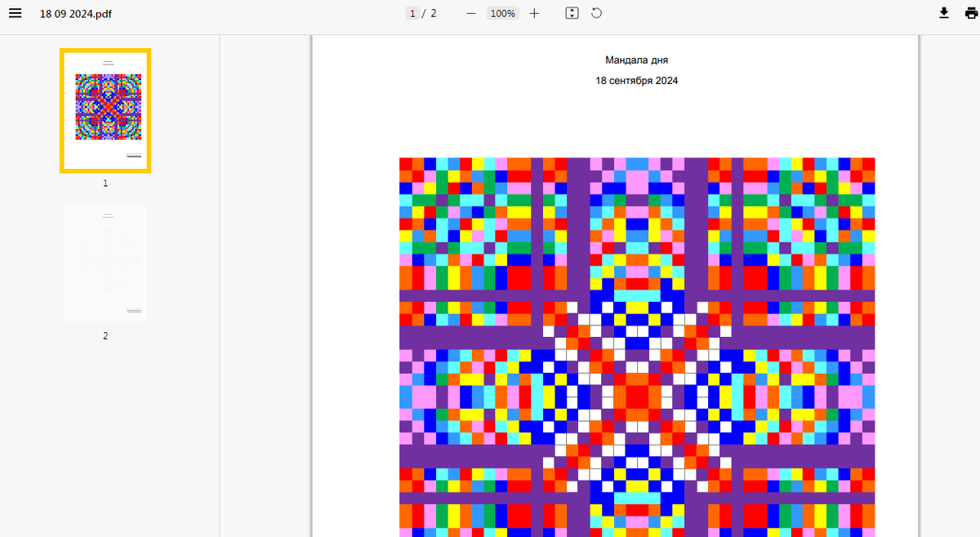This screenshot has width=980, height=537.
Task: Open the sidebar hamburger menu
Action: pos(15,13)
